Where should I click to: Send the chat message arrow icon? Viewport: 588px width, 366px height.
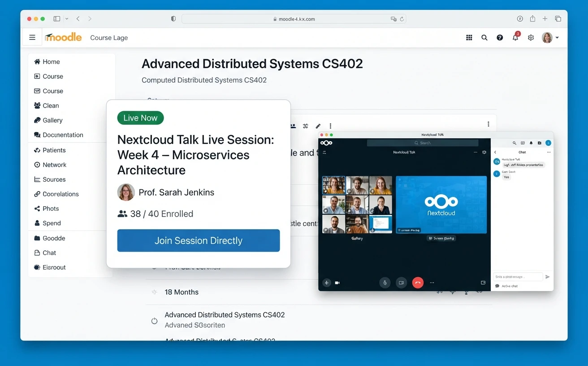pos(547,277)
